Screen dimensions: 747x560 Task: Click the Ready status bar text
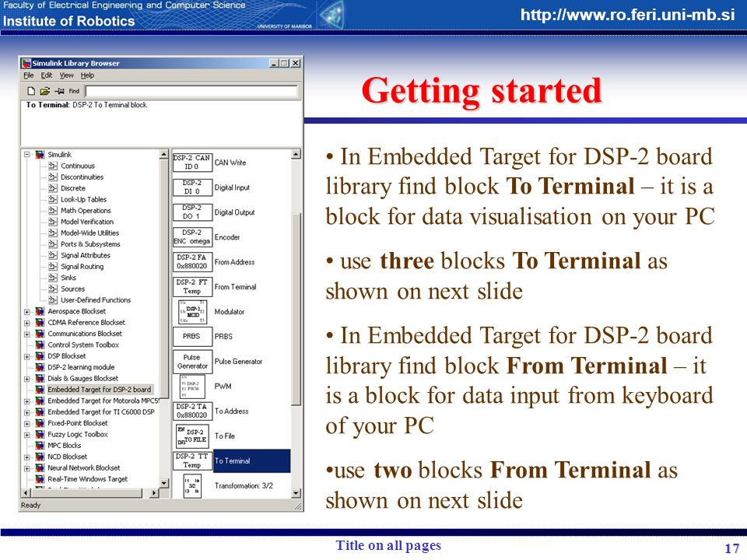pos(30,506)
